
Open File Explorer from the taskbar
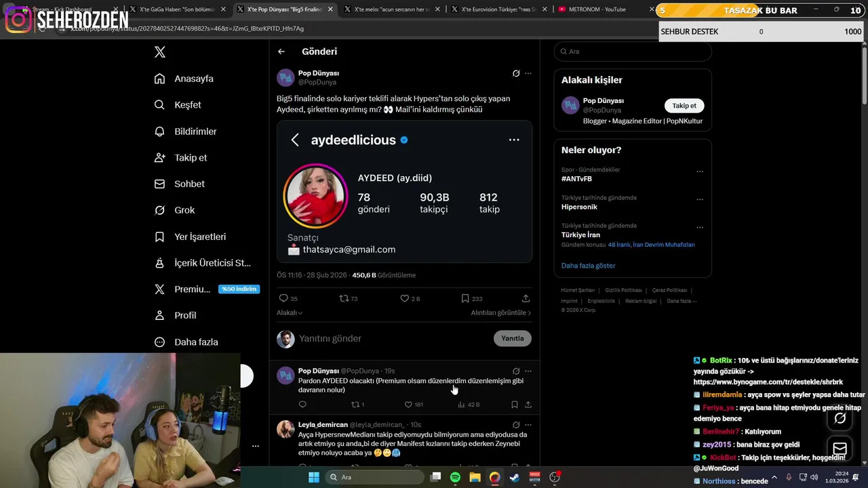475,477
